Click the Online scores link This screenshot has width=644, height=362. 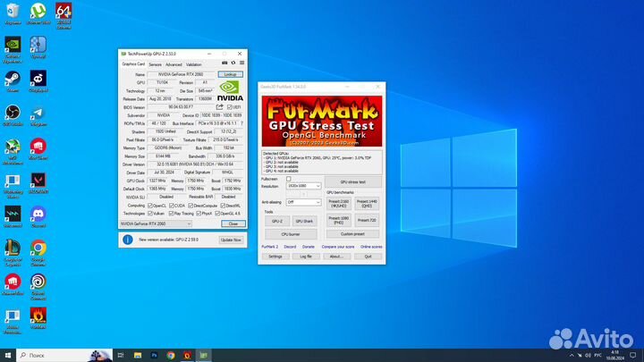(x=371, y=246)
